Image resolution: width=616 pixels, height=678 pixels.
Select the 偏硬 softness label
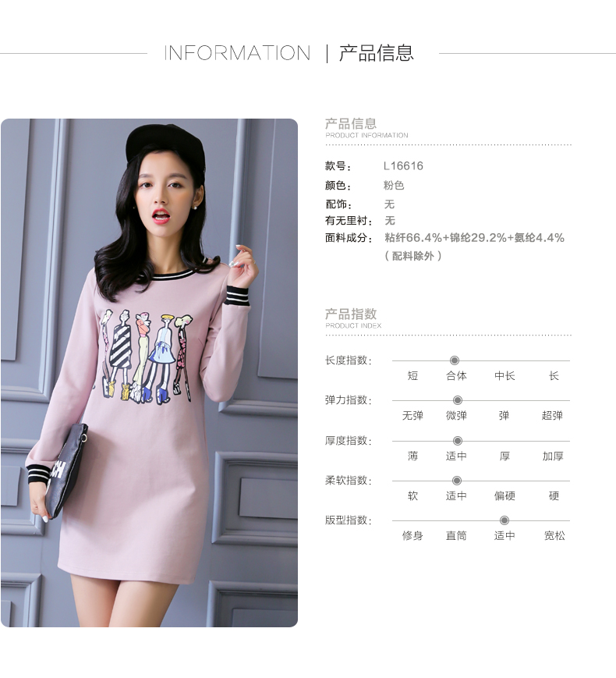[504, 496]
